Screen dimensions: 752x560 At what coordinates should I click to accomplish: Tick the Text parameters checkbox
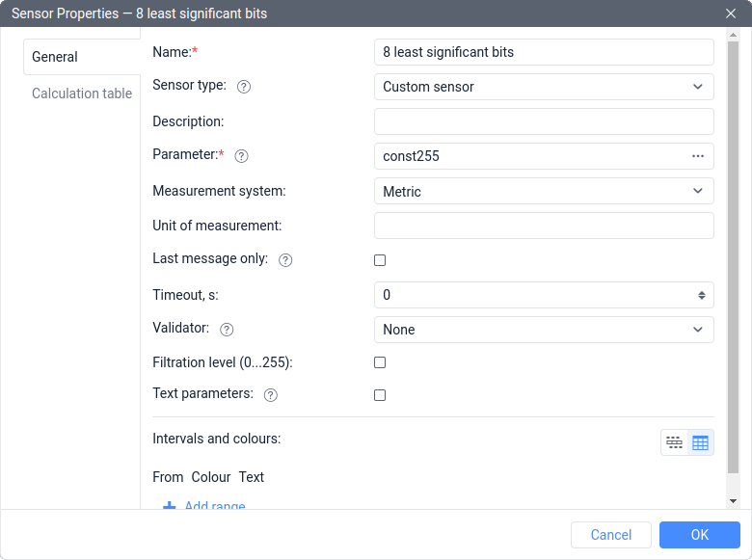point(380,395)
